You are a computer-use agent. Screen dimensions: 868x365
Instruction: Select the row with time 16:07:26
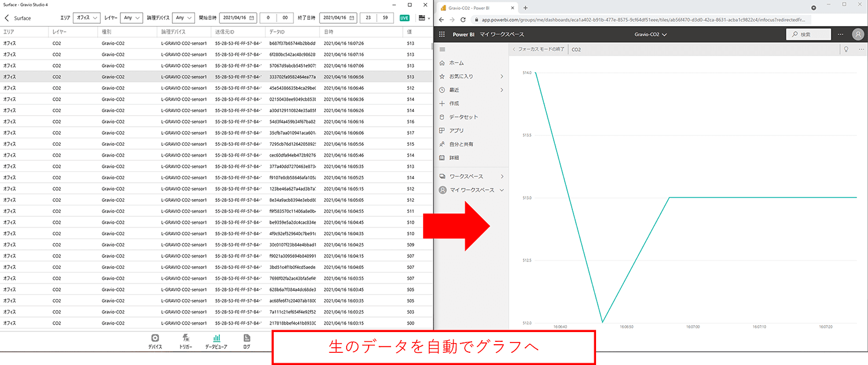pos(216,43)
